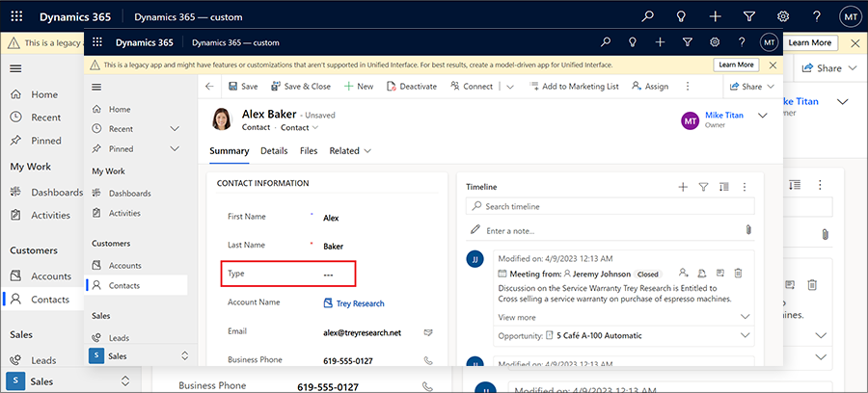
Task: Open the MT account avatar in front window header
Action: (769, 42)
